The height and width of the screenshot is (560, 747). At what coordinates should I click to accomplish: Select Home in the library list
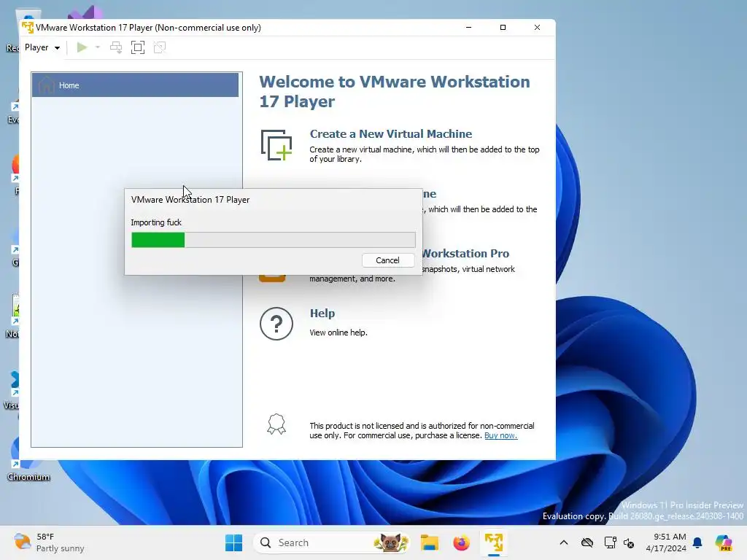[x=135, y=85]
